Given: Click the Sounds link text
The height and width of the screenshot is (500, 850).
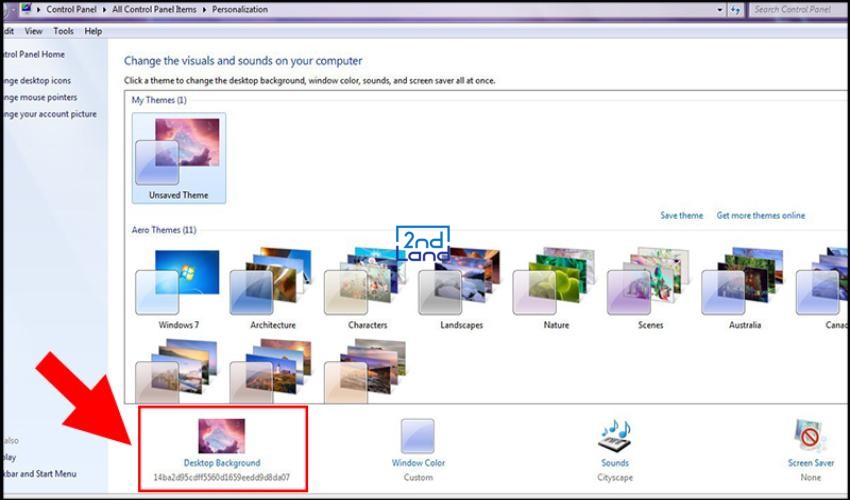Looking at the screenshot, I should click(615, 463).
